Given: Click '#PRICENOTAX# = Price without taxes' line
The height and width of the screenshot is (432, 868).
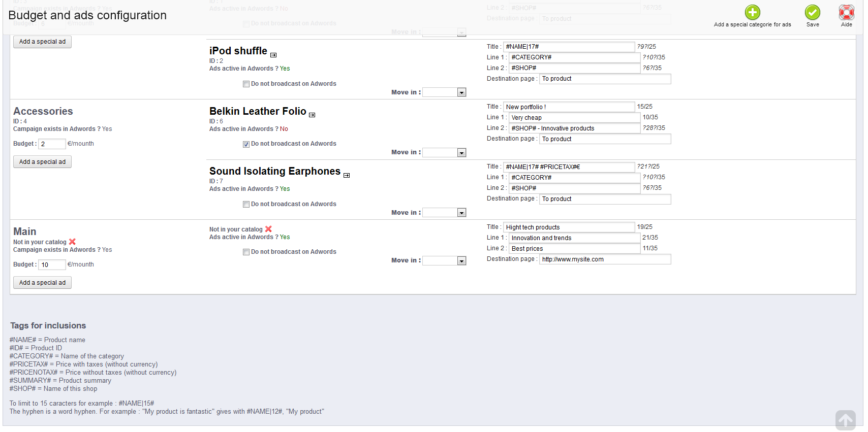Looking at the screenshot, I should [x=93, y=373].
